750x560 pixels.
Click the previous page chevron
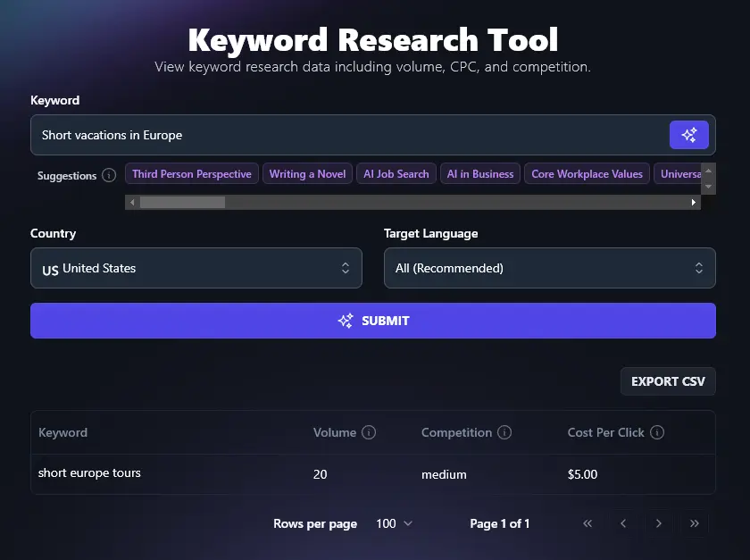pyautogui.click(x=623, y=523)
